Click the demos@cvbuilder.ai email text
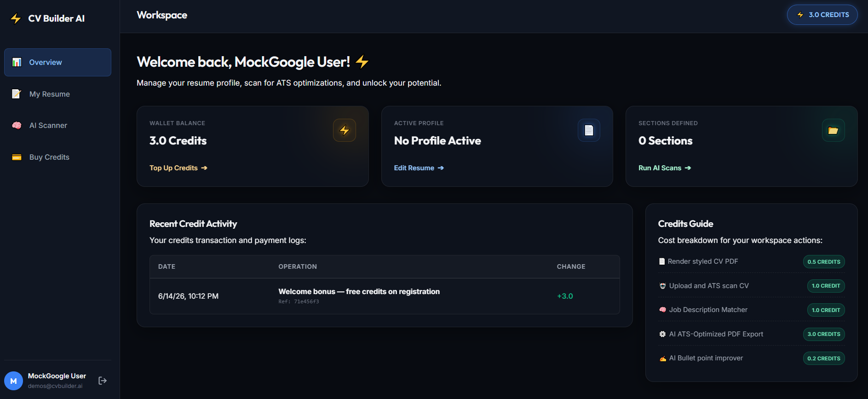This screenshot has width=868, height=399. pos(55,386)
